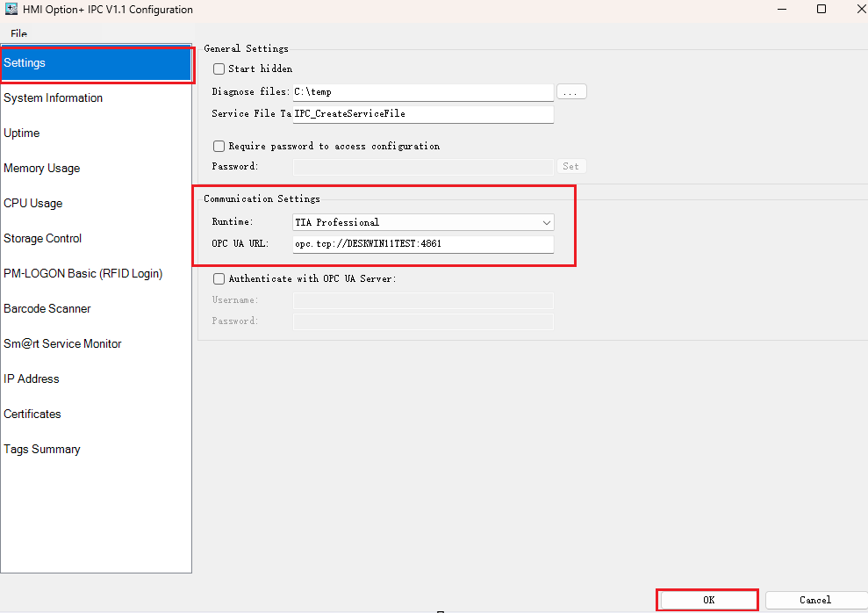868x613 pixels.
Task: Open the Uptime page
Action: pyautogui.click(x=22, y=133)
